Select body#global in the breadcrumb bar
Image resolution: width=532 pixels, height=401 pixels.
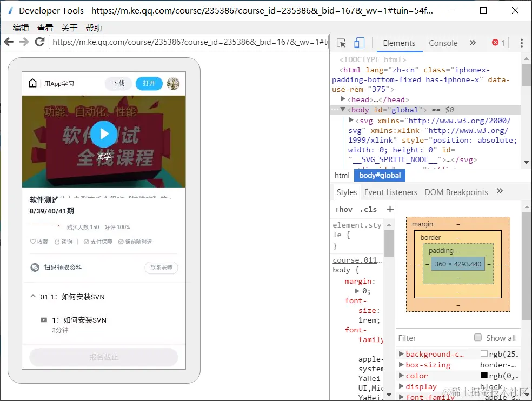[380, 176]
